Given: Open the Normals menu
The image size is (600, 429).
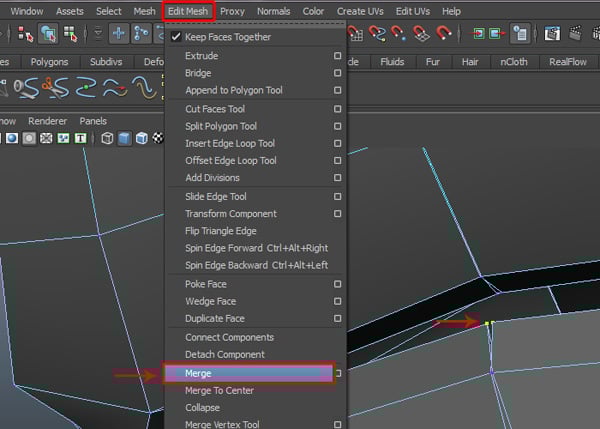Looking at the screenshot, I should coord(274,11).
